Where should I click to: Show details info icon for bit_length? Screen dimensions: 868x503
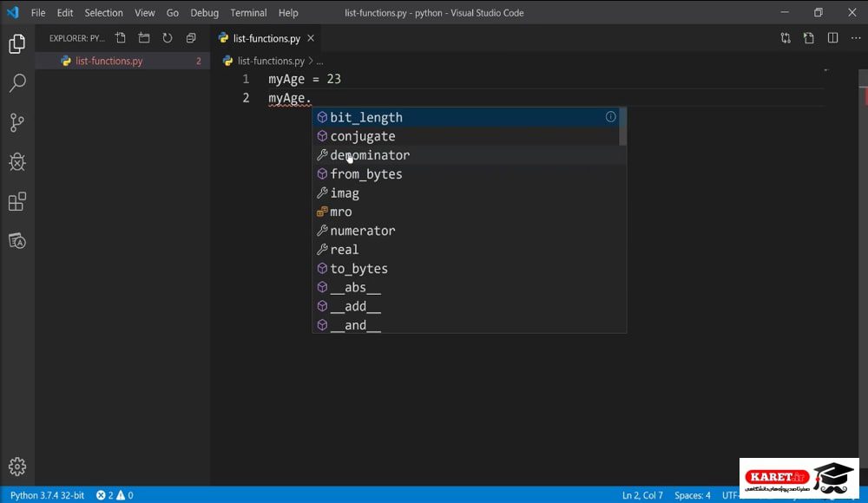(610, 117)
